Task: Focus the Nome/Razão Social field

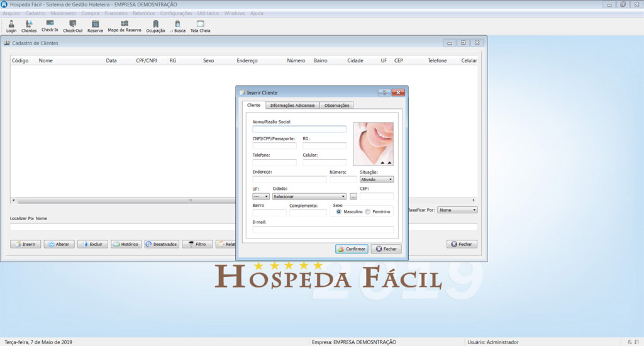Action: [299, 129]
